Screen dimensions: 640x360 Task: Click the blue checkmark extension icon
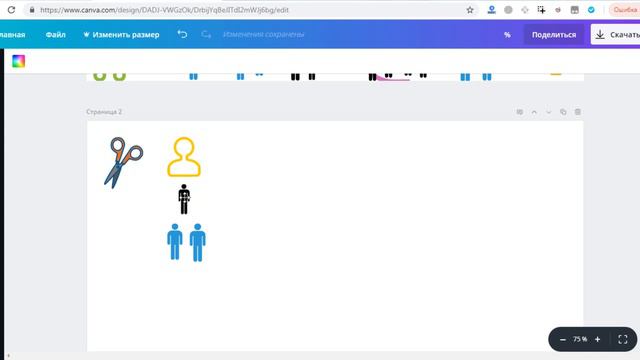[591, 10]
